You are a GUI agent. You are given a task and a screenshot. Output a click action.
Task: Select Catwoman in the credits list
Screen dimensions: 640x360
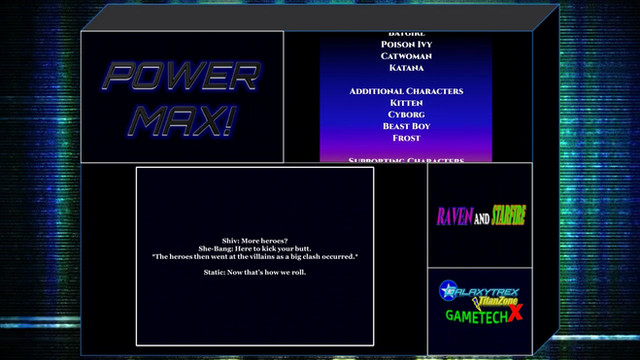click(x=406, y=56)
